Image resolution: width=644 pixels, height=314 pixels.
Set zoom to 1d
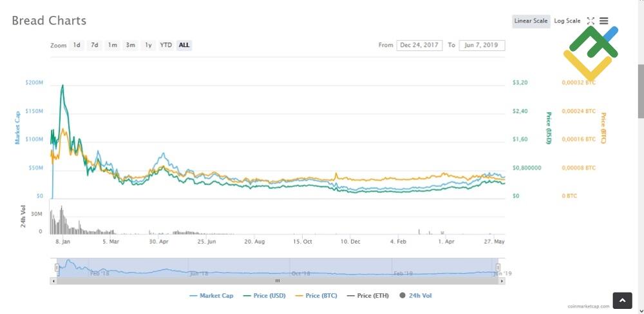(x=77, y=45)
